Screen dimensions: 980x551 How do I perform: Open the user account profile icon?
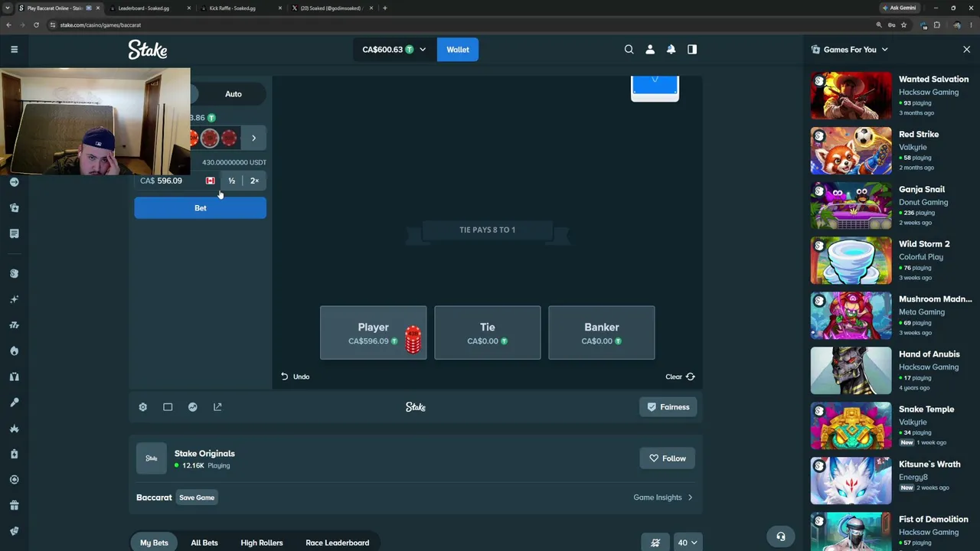pos(650,50)
